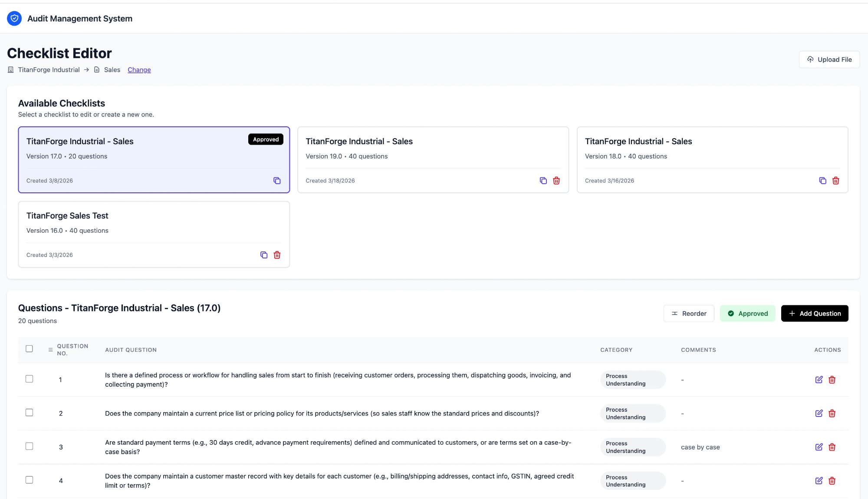The width and height of the screenshot is (868, 499).
Task: Edit question 1 using pencil icon
Action: [819, 380]
